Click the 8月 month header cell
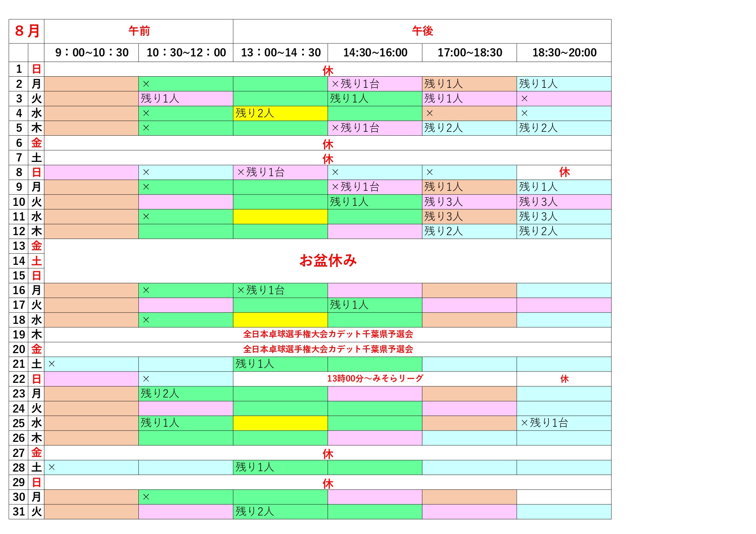The image size is (756, 534). click(x=27, y=31)
